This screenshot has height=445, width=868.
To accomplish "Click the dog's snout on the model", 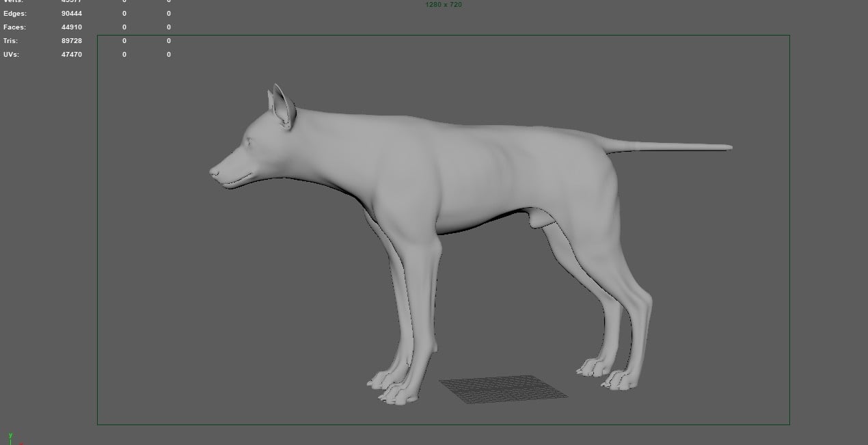I will pyautogui.click(x=226, y=171).
